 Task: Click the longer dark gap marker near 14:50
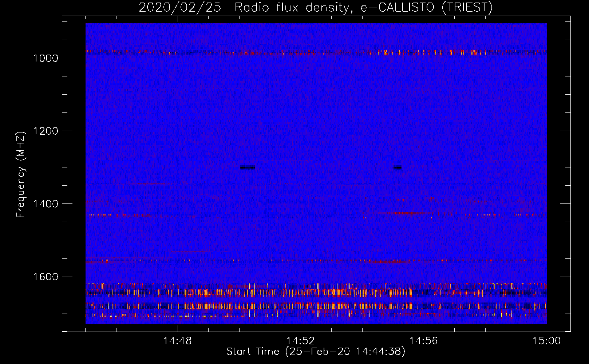(248, 167)
